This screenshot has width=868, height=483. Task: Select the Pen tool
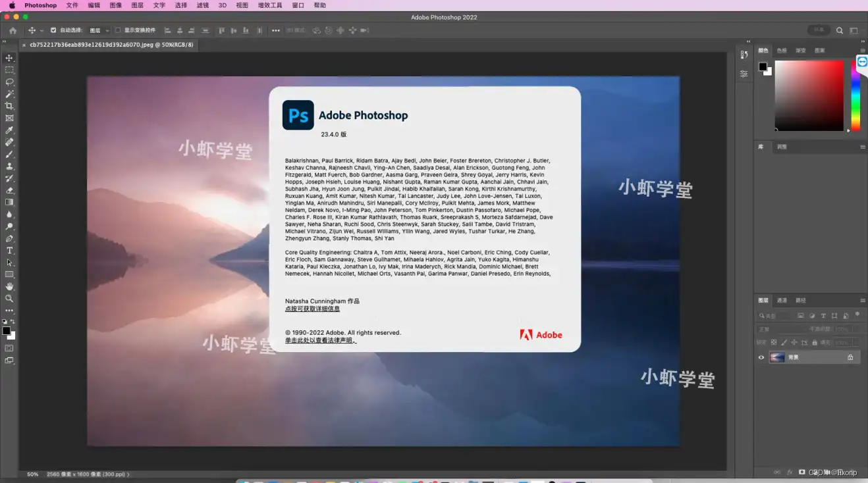[x=9, y=238]
